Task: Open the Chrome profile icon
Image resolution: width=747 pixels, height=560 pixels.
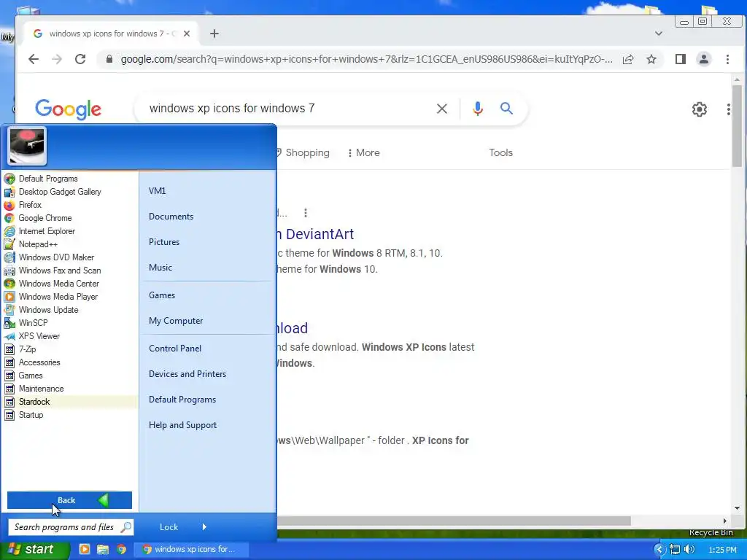Action: click(x=704, y=59)
